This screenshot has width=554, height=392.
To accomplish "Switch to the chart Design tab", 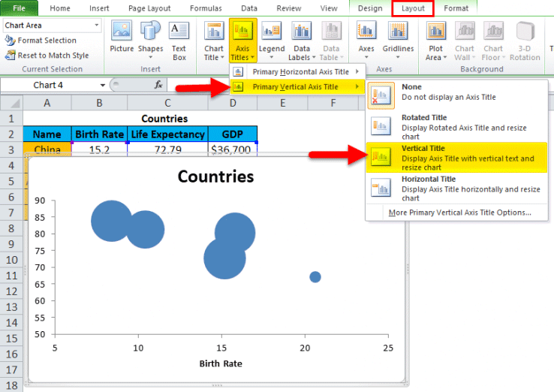I will click(370, 8).
